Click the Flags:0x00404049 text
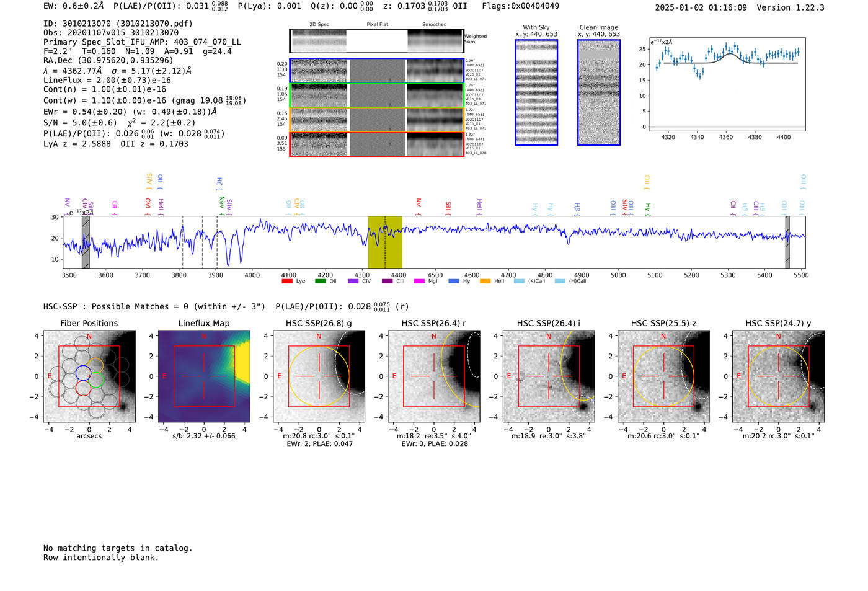Image resolution: width=868 pixels, height=591 pixels. 520,6
